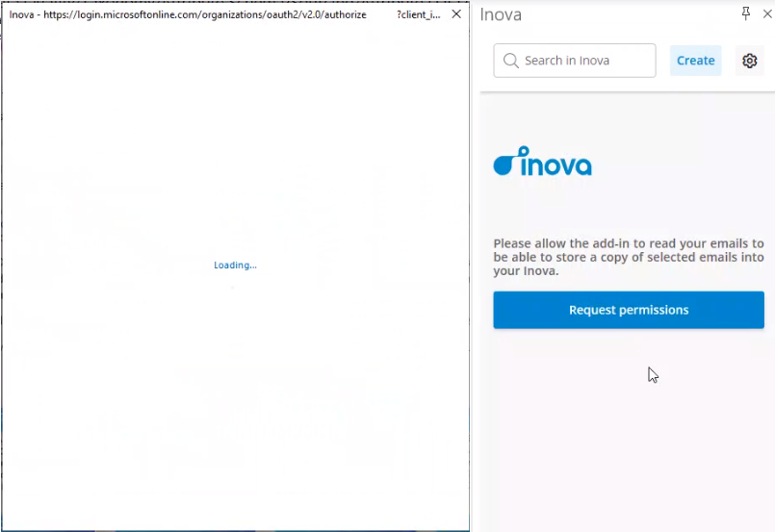Pin the Inova task pane
Viewport: 775px width, 532px height.
[x=746, y=13]
